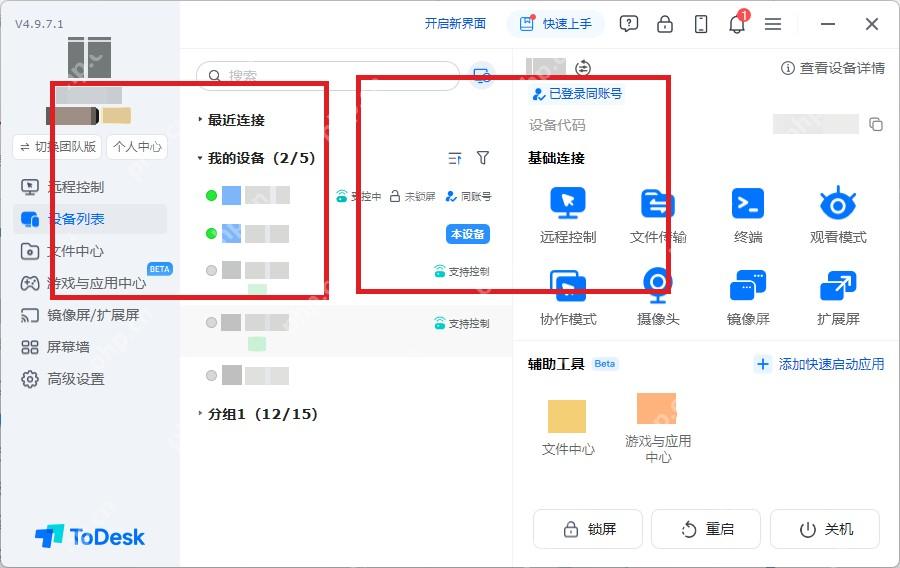Open 个人中心 button
Screen dimensions: 900x568
pyautogui.click(x=137, y=147)
